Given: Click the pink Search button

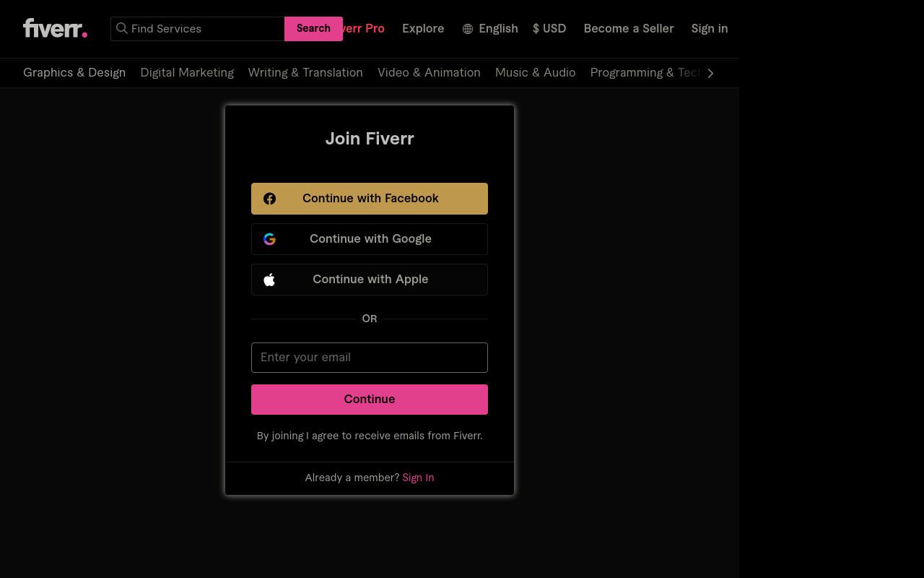Looking at the screenshot, I should [313, 29].
